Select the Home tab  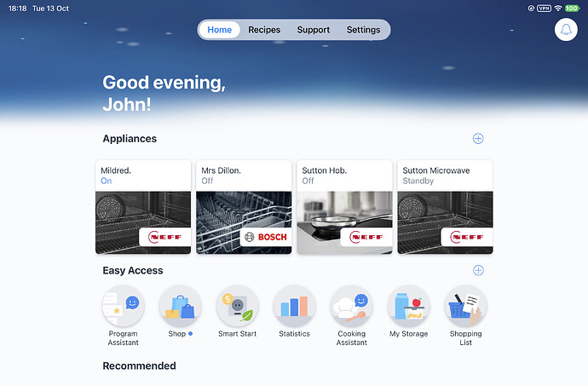click(x=219, y=30)
